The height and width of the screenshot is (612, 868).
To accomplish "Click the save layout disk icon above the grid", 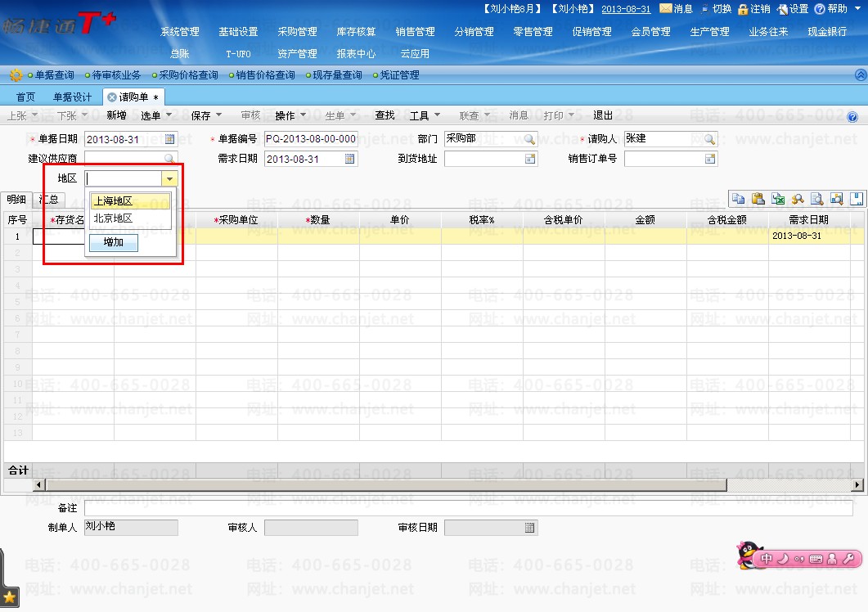I will coord(857,199).
